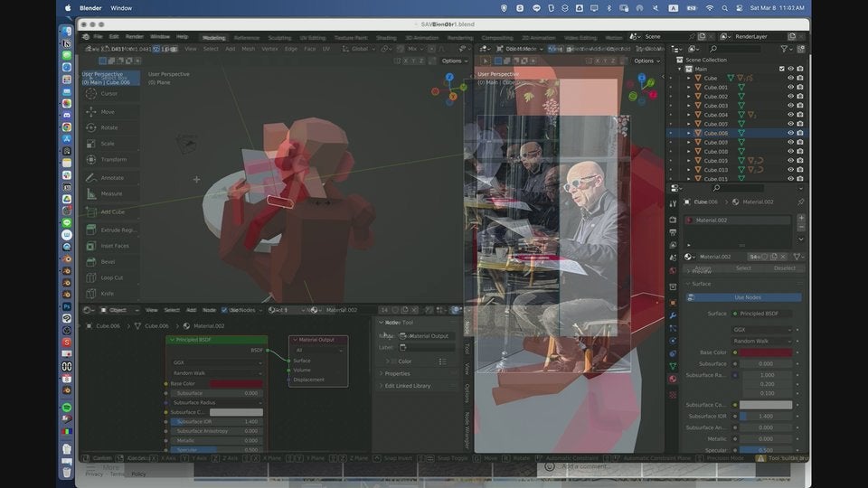Select the Move tool
This screenshot has height=488, width=868.
tap(109, 112)
